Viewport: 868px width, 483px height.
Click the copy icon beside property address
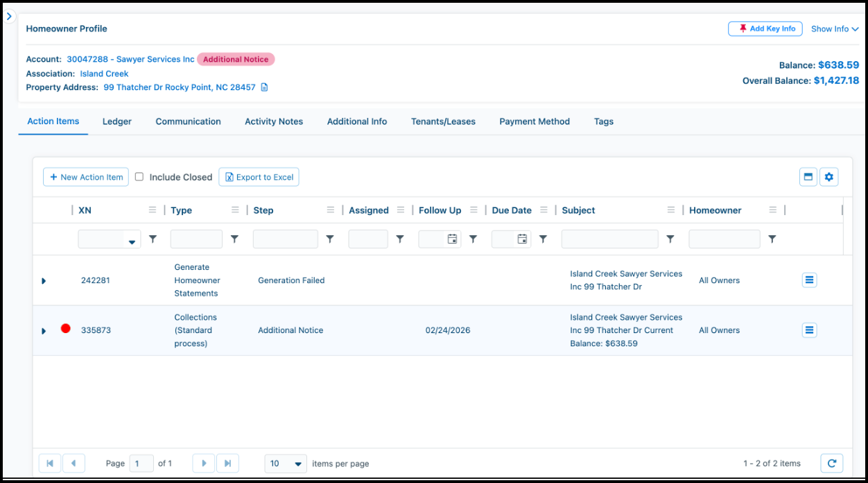click(x=264, y=87)
